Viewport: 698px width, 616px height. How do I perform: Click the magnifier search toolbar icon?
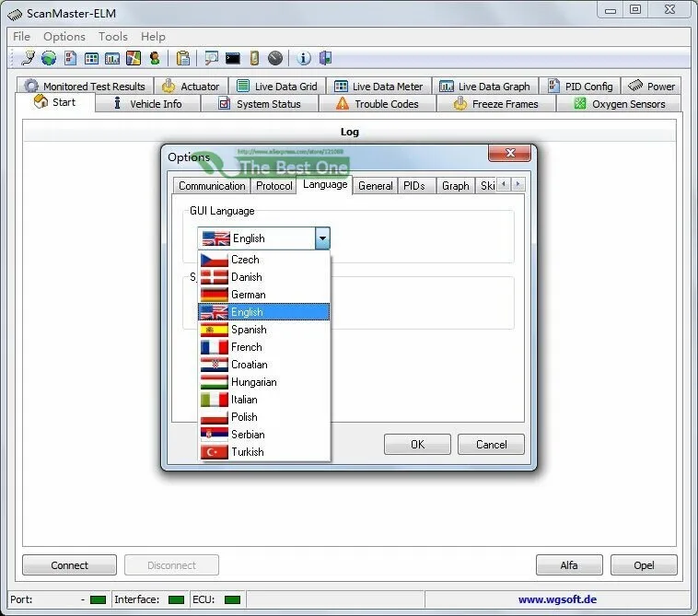coord(211,58)
